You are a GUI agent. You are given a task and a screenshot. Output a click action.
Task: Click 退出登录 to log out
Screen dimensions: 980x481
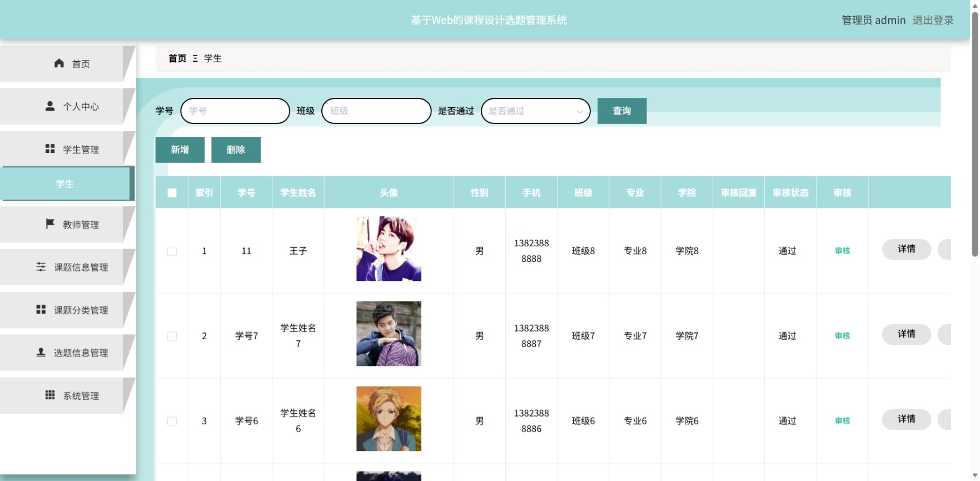933,20
